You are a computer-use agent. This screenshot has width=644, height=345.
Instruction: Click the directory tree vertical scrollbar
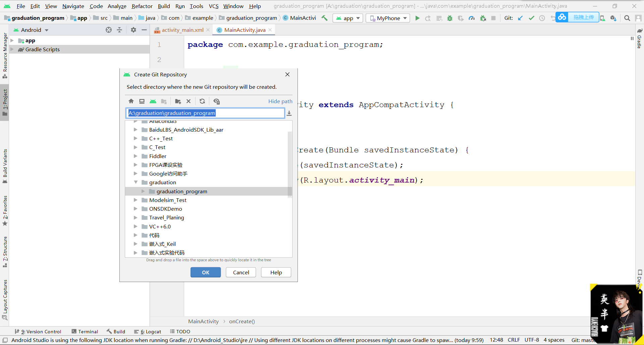290,164
